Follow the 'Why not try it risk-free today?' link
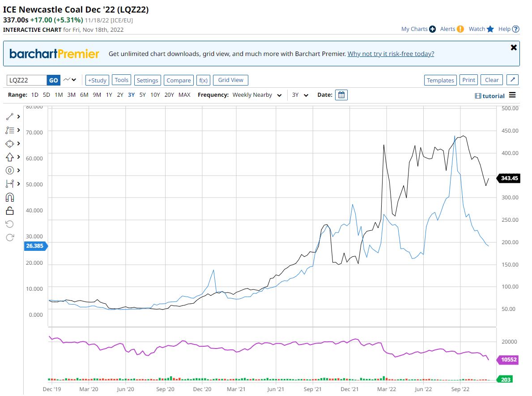532x396 pixels. coord(391,54)
